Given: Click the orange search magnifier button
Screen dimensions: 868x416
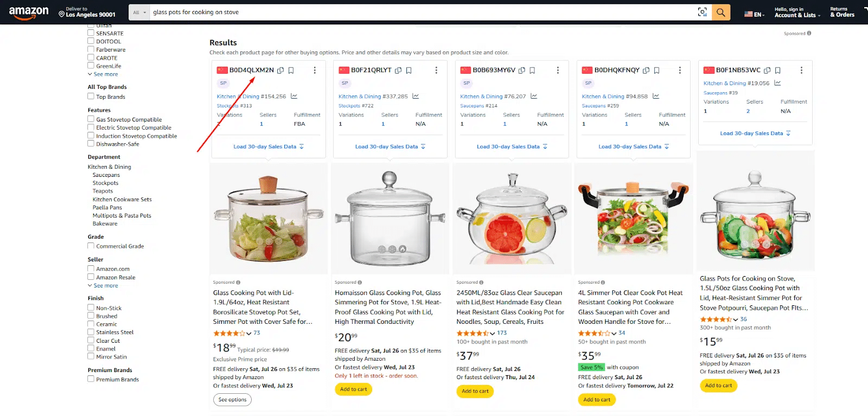Looking at the screenshot, I should click(720, 12).
